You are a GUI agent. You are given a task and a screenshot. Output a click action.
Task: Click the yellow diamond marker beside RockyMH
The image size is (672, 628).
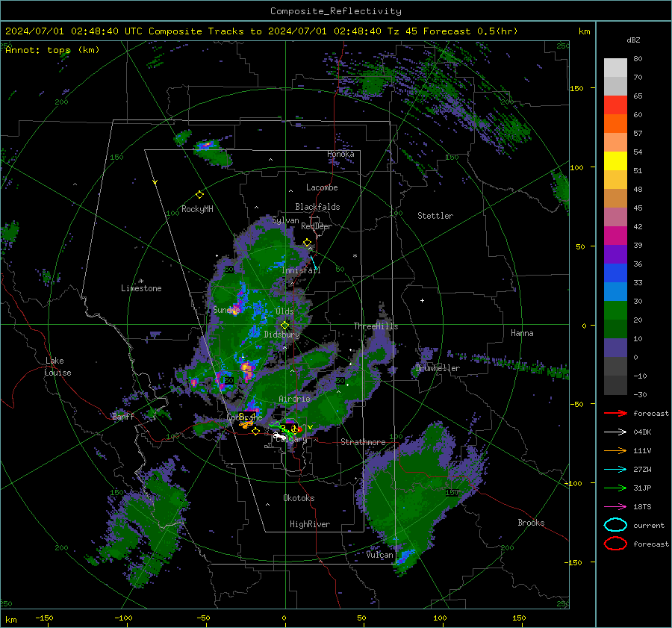(199, 195)
